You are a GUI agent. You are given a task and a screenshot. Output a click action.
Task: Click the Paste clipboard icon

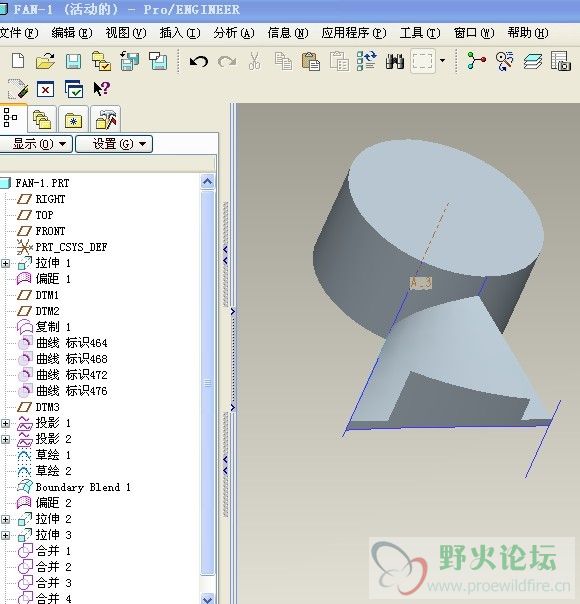(x=311, y=62)
